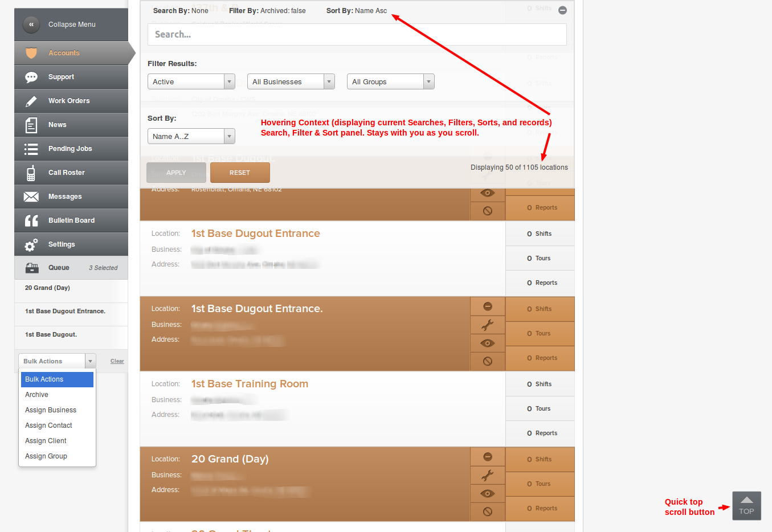Click the 3 Selected queue count
772x532 pixels.
click(103, 268)
